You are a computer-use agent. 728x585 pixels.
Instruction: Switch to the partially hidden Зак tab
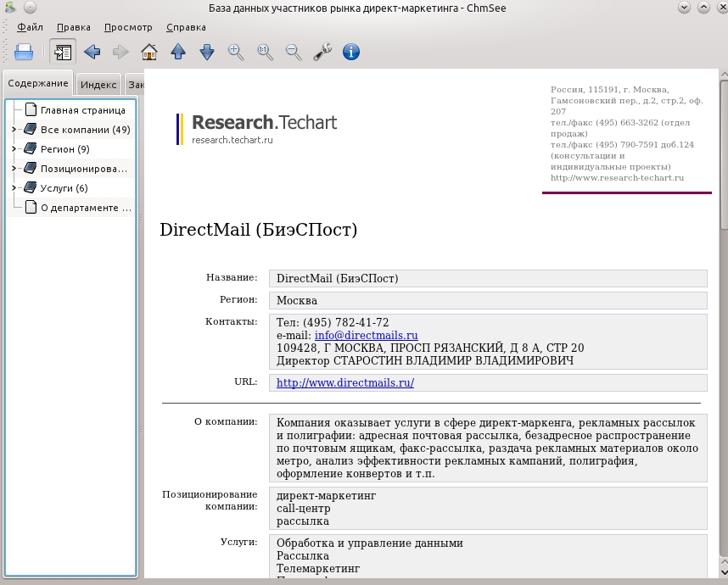pyautogui.click(x=135, y=85)
